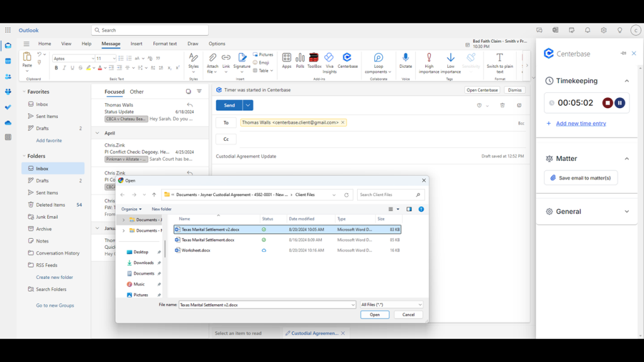Open Outlook settings gear
644x362 pixels.
tap(603, 30)
